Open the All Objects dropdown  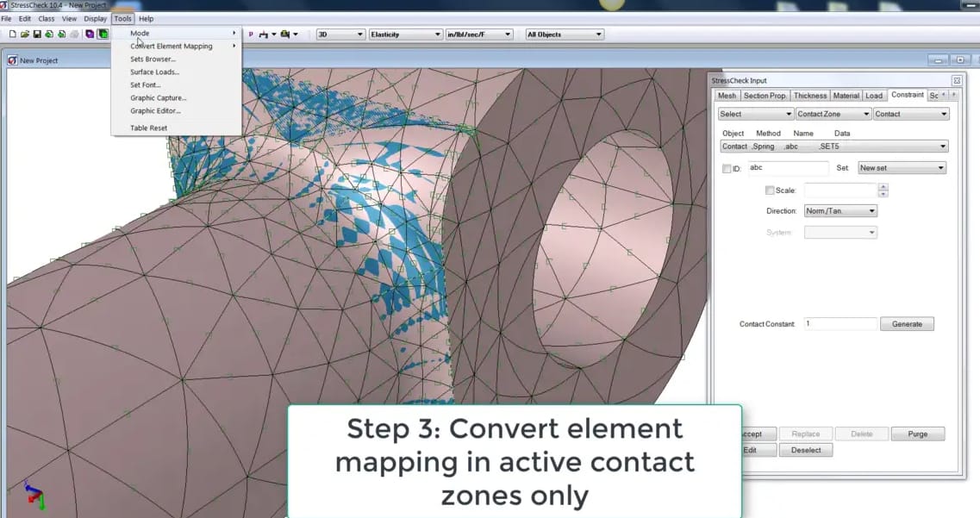(564, 34)
